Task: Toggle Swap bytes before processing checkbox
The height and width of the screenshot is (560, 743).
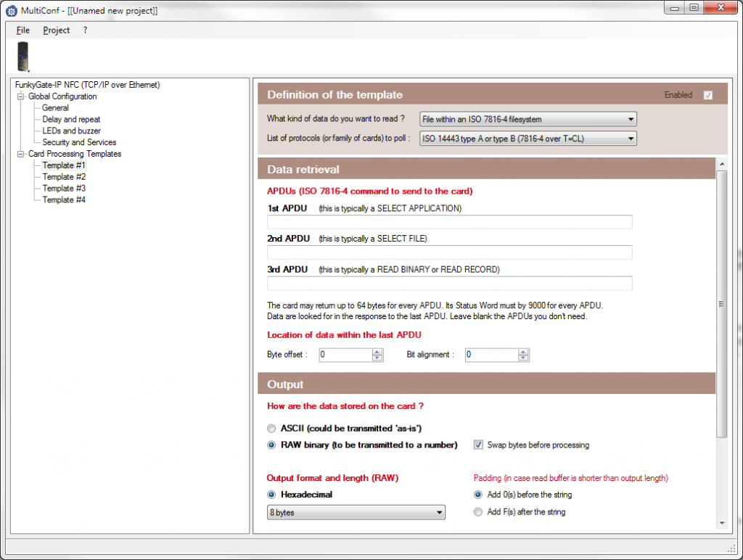Action: (x=479, y=445)
